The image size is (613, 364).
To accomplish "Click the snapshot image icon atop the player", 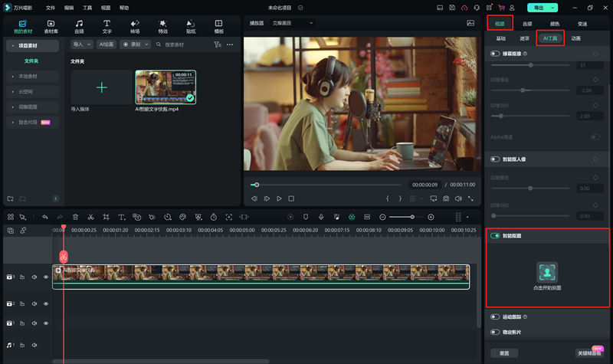I will pos(470,23).
